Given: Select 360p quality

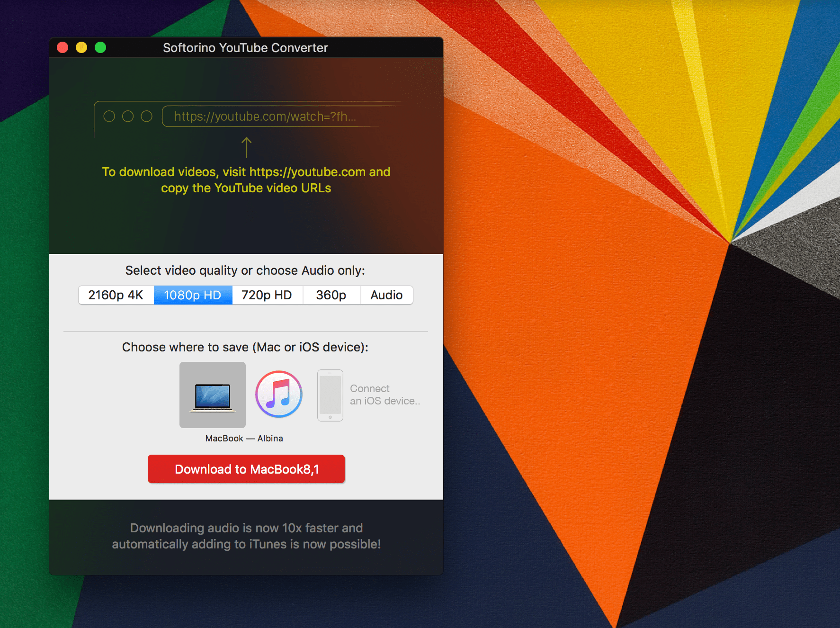Looking at the screenshot, I should [331, 295].
